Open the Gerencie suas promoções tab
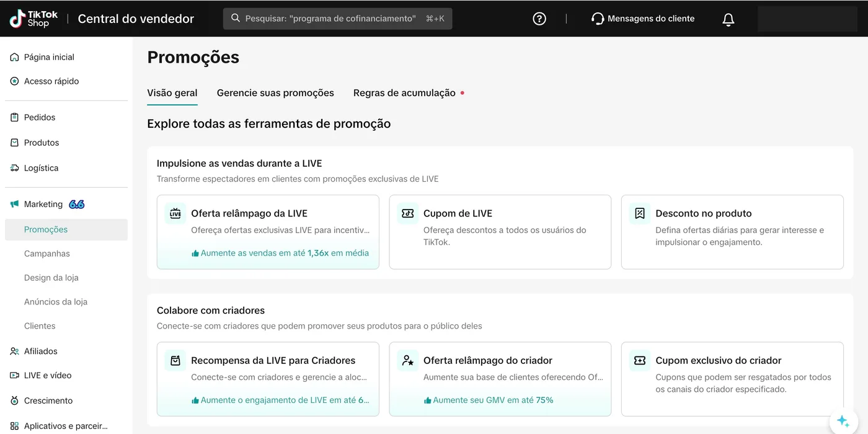Viewport: 868px width, 434px height. [x=275, y=93]
